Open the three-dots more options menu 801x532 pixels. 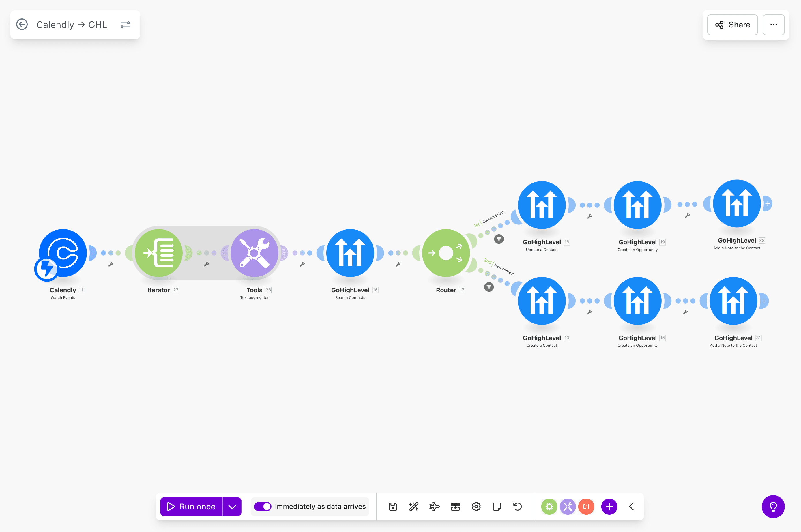(774, 25)
